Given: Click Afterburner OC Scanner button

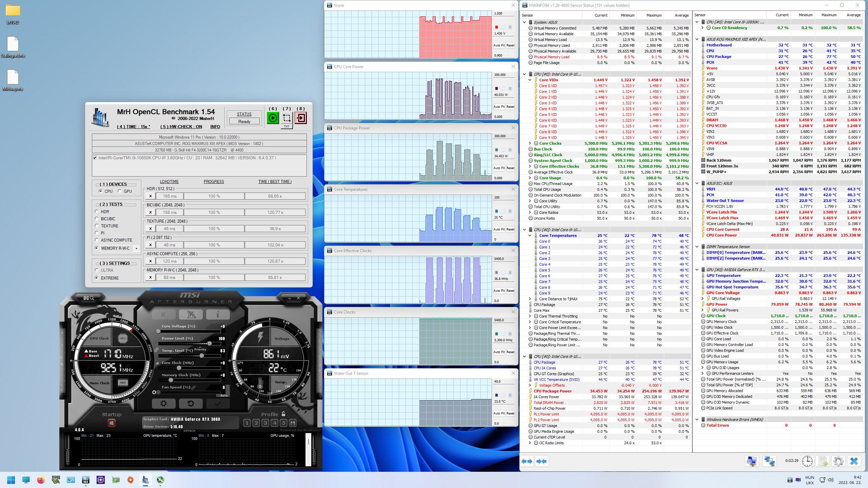Looking at the screenshot, I should click(89, 298).
